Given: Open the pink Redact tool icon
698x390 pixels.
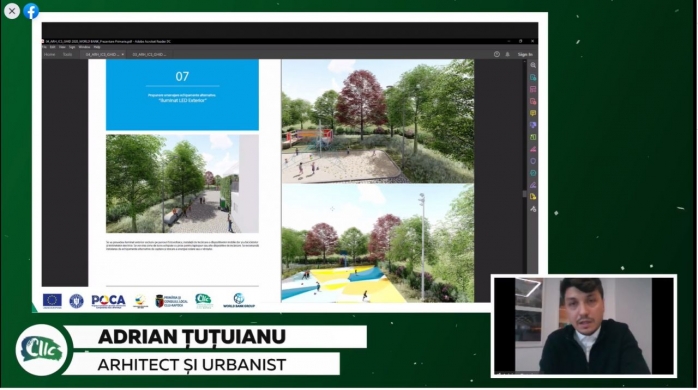Looking at the screenshot, I should click(533, 149).
